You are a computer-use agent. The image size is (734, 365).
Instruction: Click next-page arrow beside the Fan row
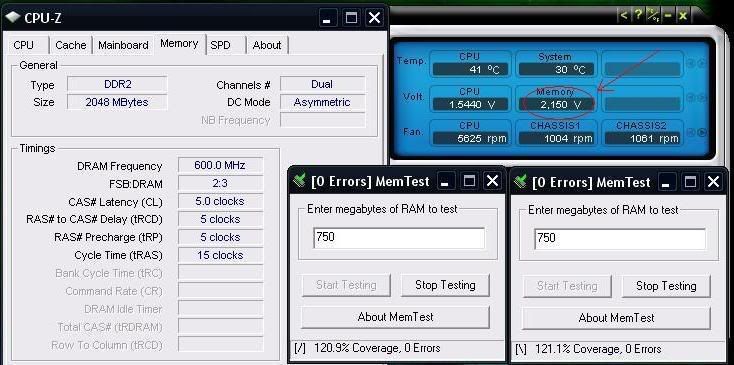point(702,132)
